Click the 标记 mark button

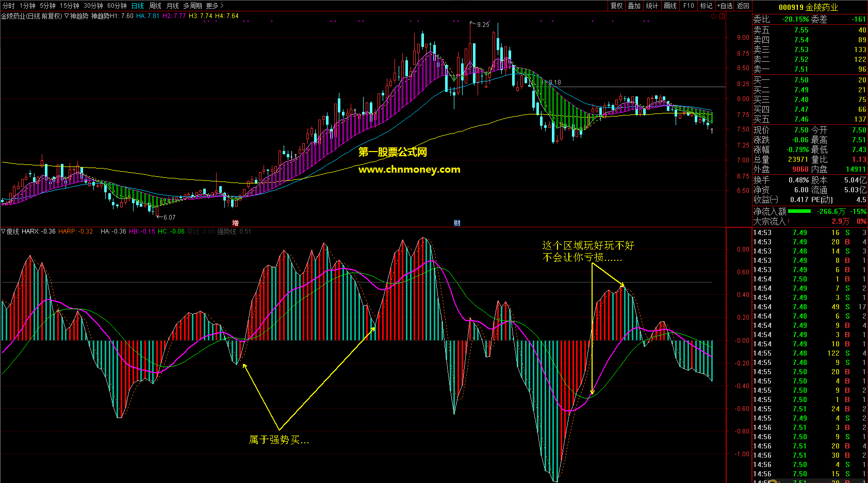pyautogui.click(x=706, y=6)
